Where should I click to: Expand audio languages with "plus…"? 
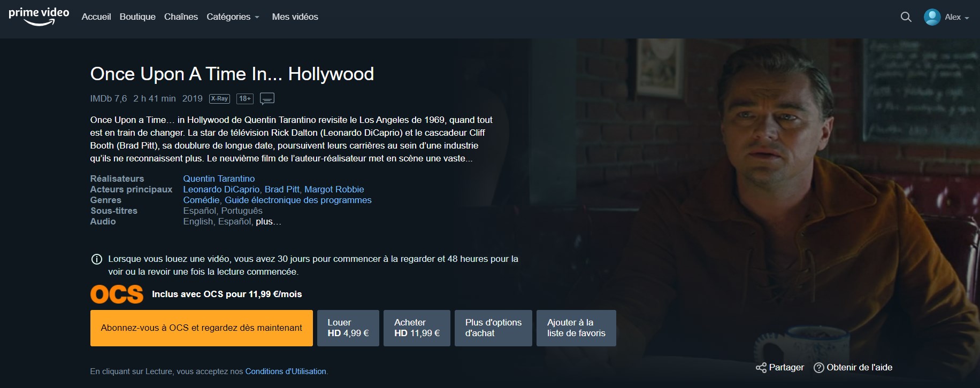tap(268, 222)
